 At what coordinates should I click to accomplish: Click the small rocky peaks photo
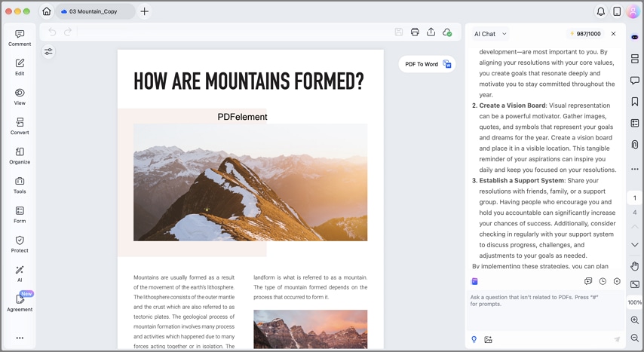(310, 329)
